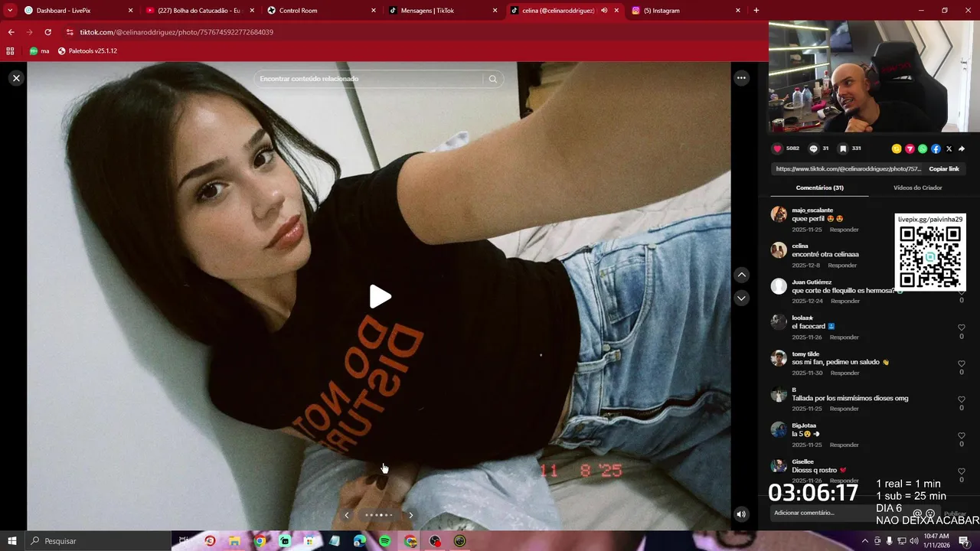Open Juan Gutiérrez's profile name
The width and height of the screenshot is (980, 551).
(812, 282)
